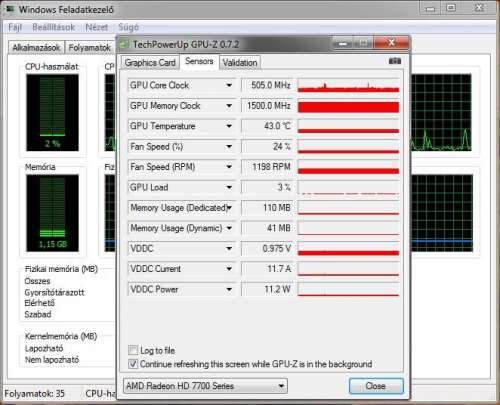Click the VDDC voltage history graph
The width and height of the screenshot is (500, 405).
pyautogui.click(x=348, y=249)
